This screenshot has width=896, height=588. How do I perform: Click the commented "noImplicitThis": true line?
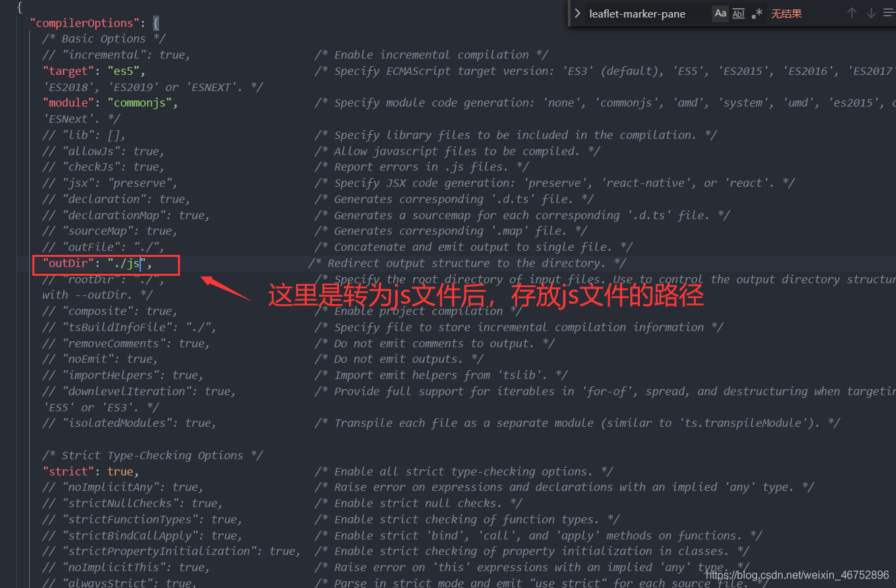coord(126,567)
